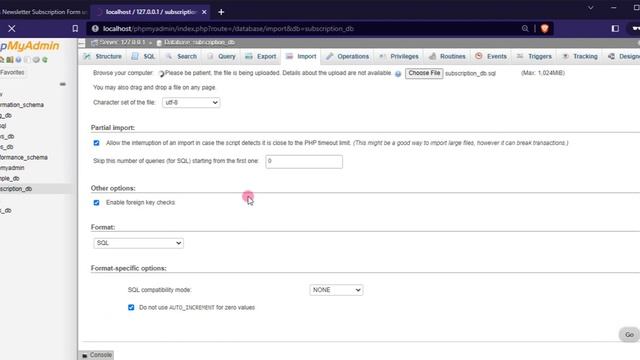Select phpmyadmin database in tree
Screen dimensions: 640x360
[x=12, y=168]
